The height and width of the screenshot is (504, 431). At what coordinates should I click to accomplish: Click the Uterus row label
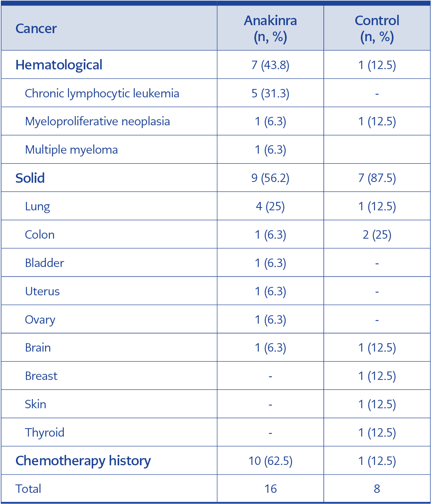point(42,291)
